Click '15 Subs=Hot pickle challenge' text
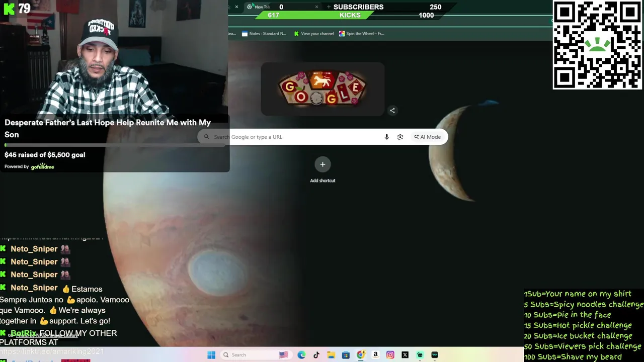 tap(578, 325)
